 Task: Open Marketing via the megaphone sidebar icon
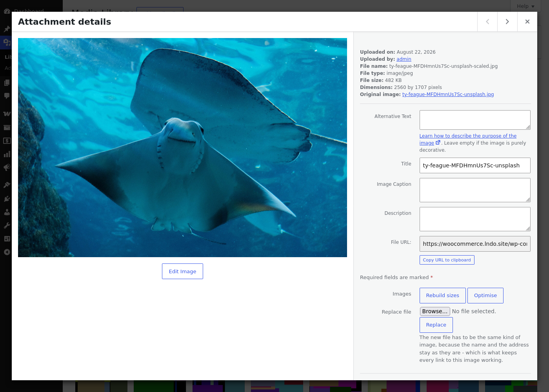tap(7, 167)
